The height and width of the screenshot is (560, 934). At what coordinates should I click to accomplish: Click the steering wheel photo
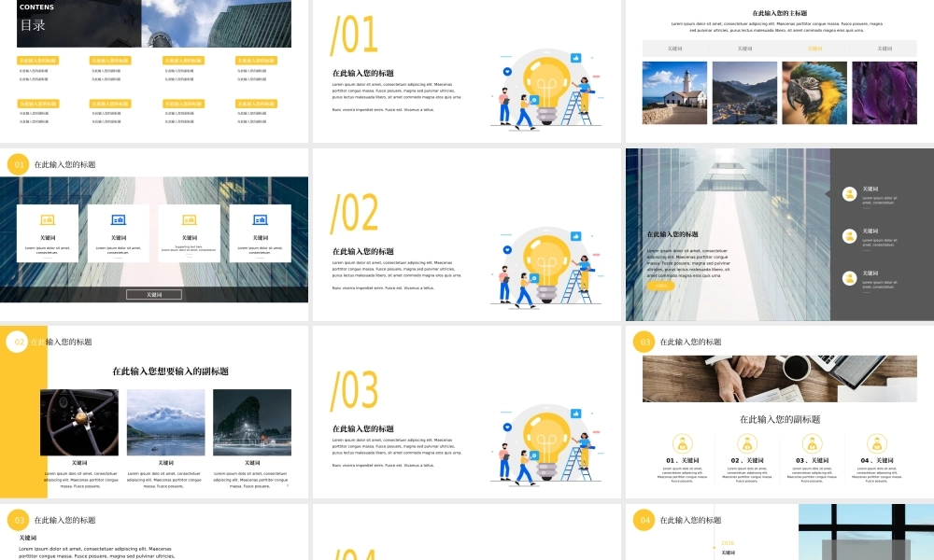click(79, 422)
